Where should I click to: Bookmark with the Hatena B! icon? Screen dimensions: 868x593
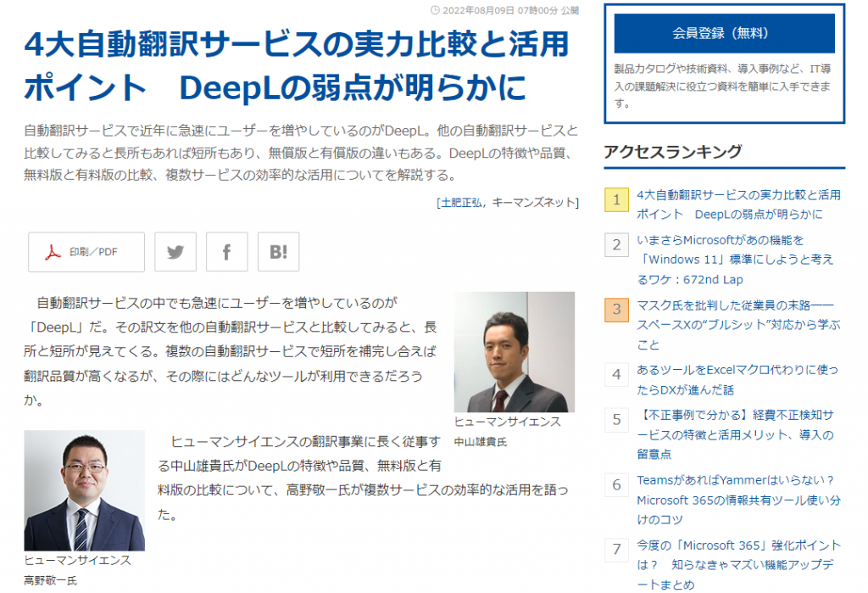coord(278,252)
